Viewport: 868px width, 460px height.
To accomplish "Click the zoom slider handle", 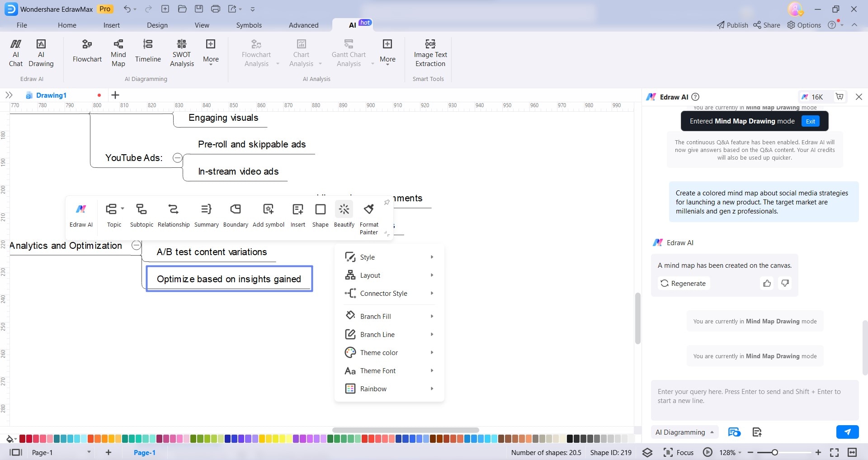I will (x=774, y=452).
